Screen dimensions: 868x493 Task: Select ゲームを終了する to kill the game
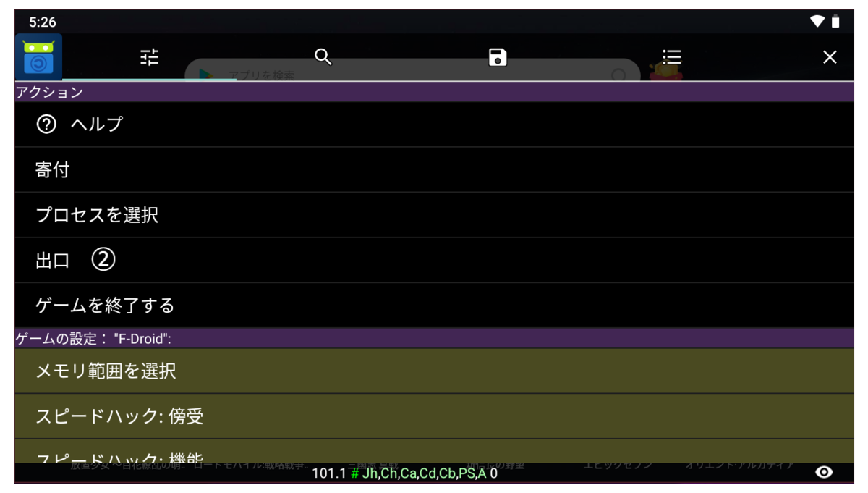click(434, 306)
